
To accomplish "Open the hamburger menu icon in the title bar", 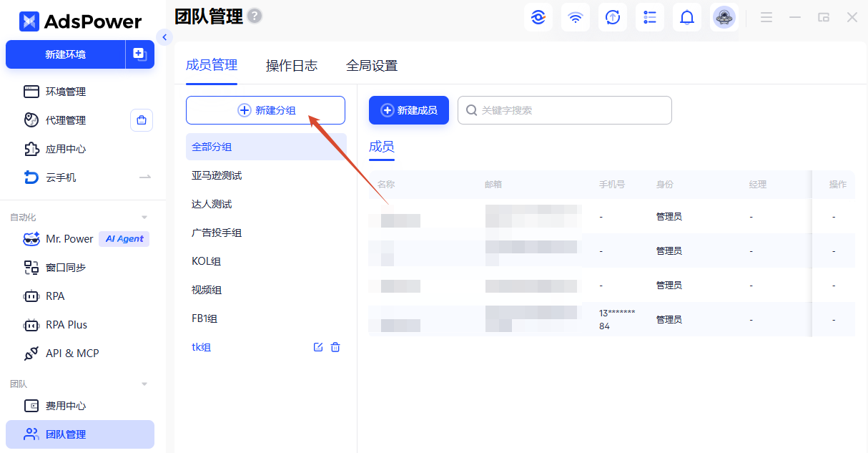I will (766, 17).
